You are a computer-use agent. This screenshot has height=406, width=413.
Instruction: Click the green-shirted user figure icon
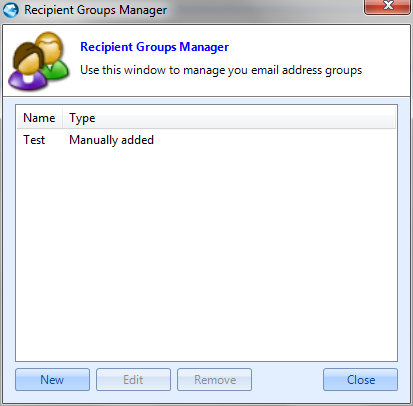click(x=53, y=55)
